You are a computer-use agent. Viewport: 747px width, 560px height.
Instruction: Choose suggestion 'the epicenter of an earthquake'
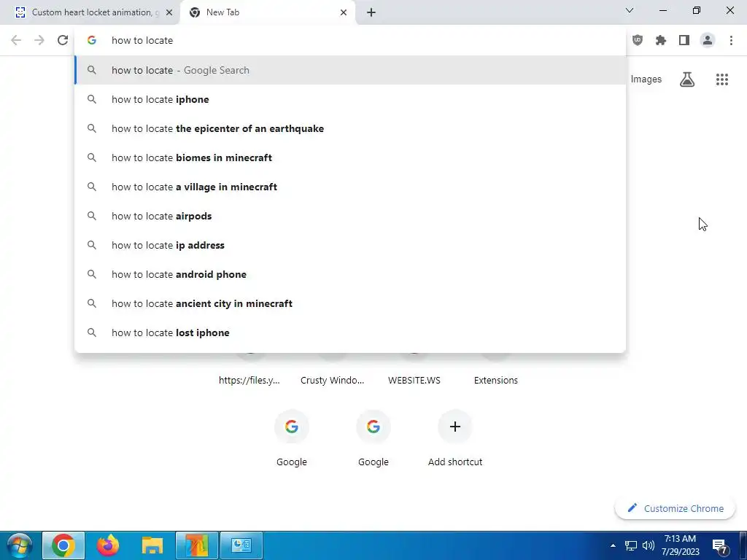click(x=350, y=128)
